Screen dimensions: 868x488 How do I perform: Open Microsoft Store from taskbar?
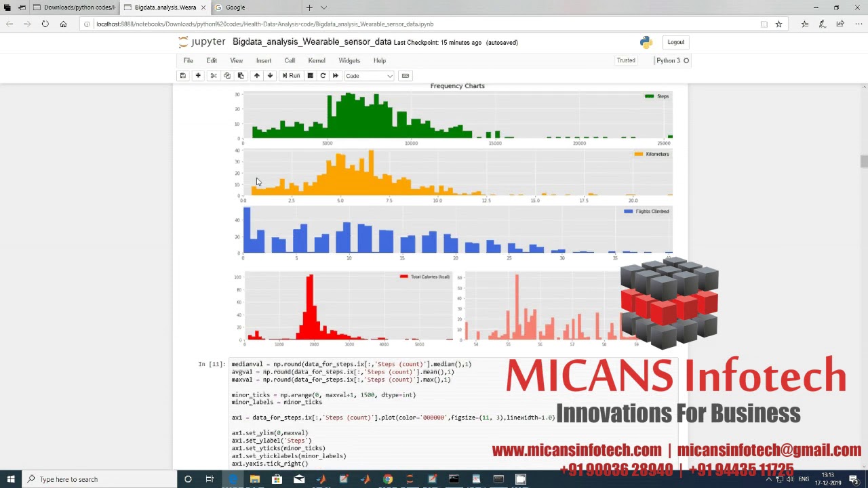277,479
